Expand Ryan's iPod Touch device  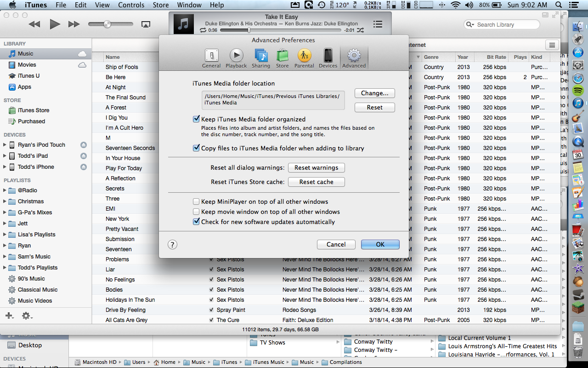coord(5,145)
